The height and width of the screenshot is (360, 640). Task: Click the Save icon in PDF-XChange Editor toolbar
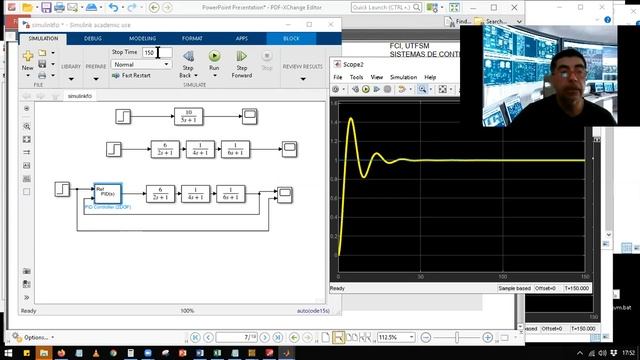[46, 7]
